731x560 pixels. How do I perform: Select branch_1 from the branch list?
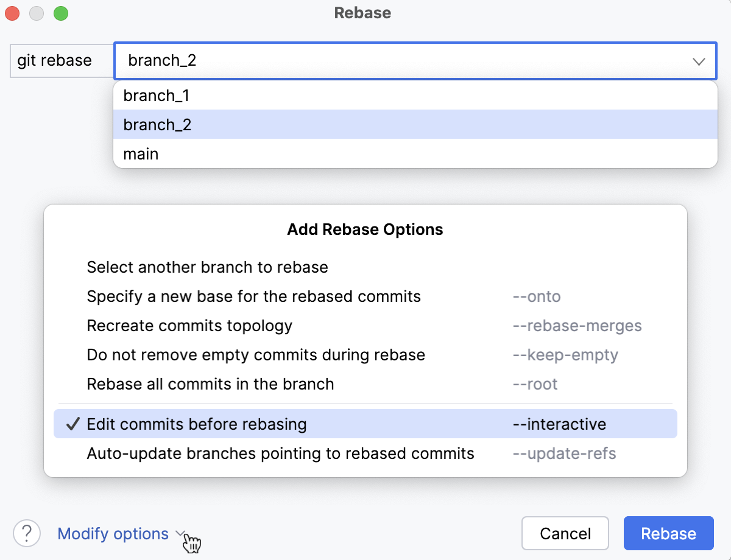[x=157, y=96]
